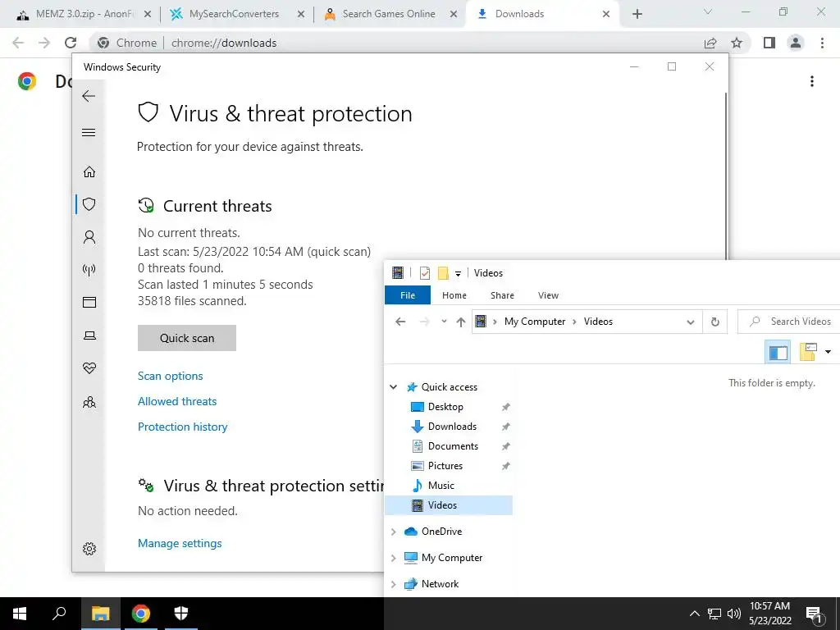Select Documents in Quick access
Screen dimensions: 840x630
(x=453, y=446)
